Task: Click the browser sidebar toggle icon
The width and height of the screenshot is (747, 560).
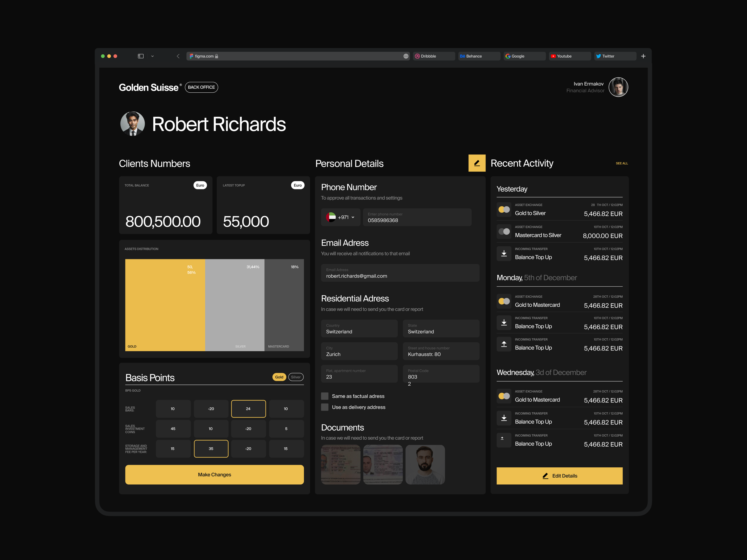Action: pos(141,56)
